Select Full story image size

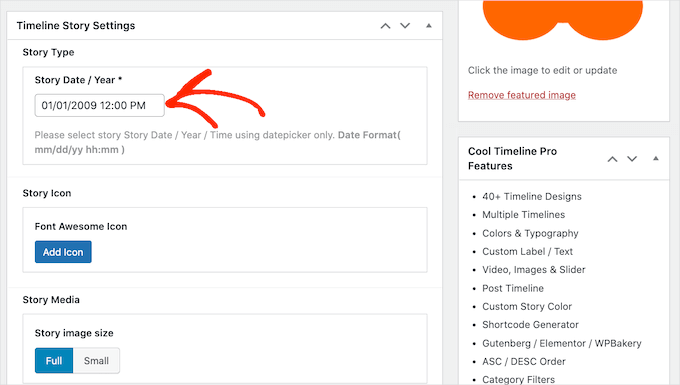(54, 361)
